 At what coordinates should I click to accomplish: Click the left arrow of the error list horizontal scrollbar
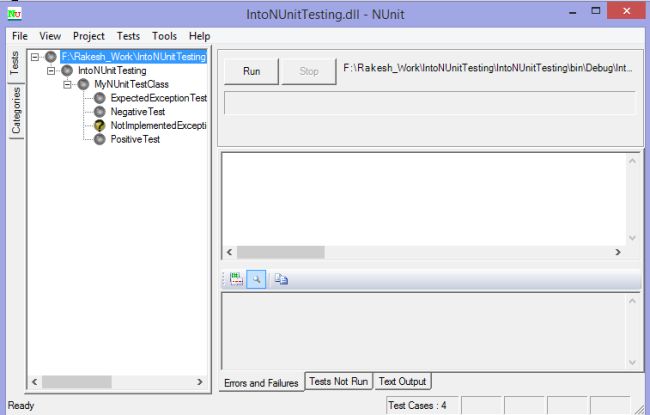230,252
